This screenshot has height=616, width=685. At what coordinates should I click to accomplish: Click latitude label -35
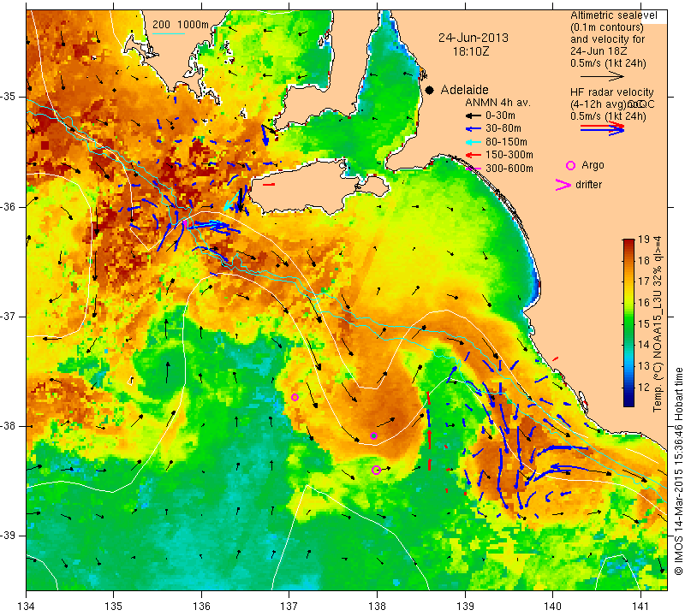9,96
